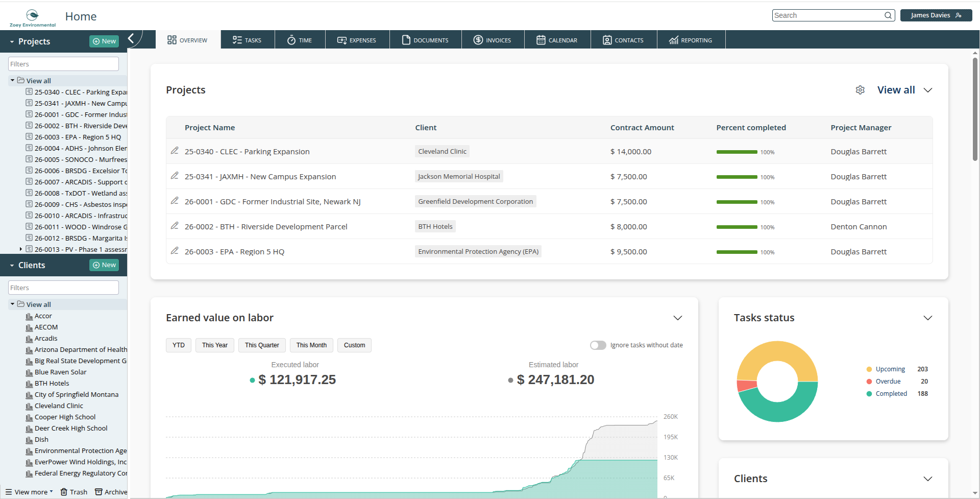Add a new client with New button
This screenshot has width=980, height=499.
pyautogui.click(x=104, y=265)
